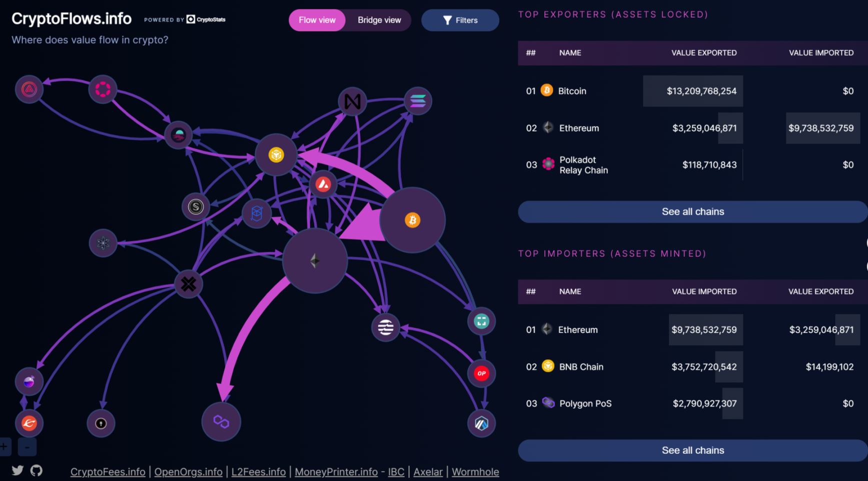Image resolution: width=868 pixels, height=481 pixels.
Task: Select the Ethereum row in Top Importers
Action: 693,329
